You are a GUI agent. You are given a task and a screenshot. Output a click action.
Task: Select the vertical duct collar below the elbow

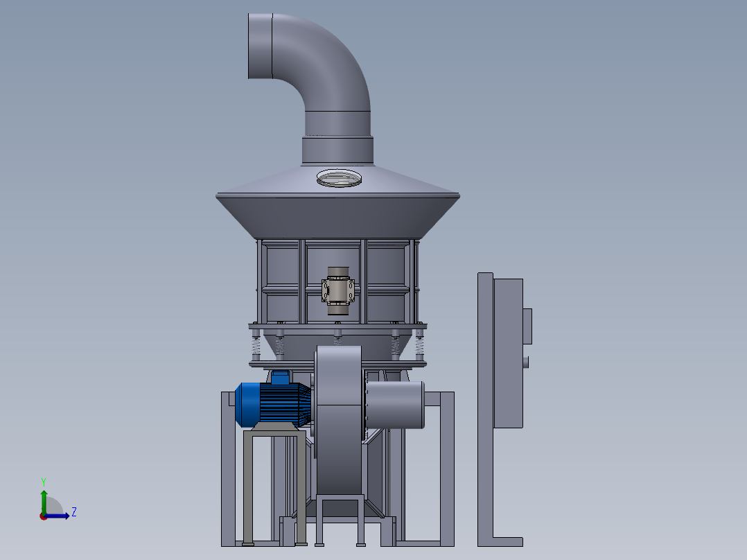click(337, 150)
